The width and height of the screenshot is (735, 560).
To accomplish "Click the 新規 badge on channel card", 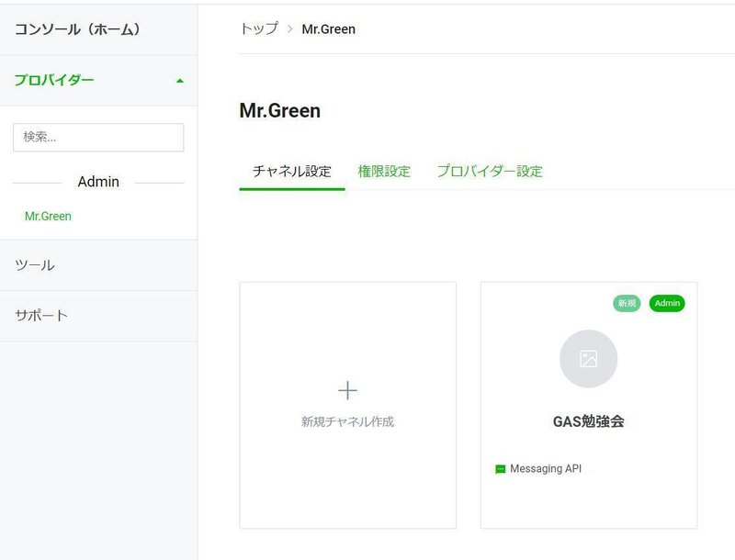I will [627, 303].
